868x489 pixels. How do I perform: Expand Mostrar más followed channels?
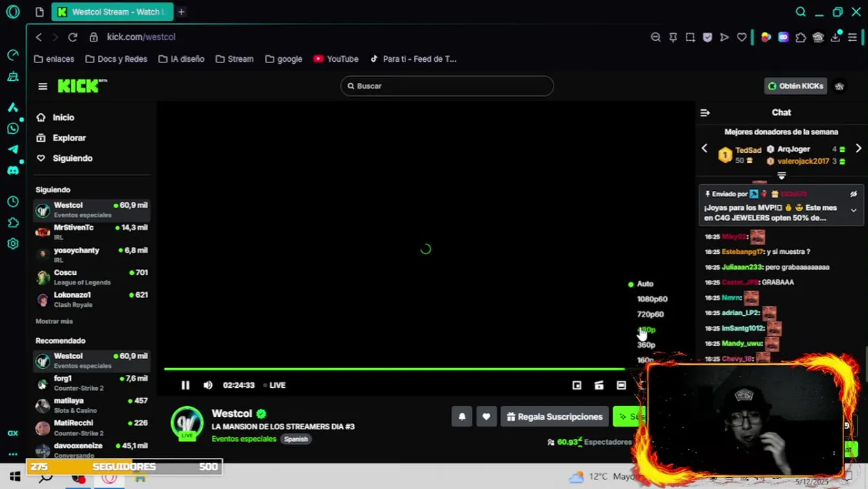tap(54, 321)
